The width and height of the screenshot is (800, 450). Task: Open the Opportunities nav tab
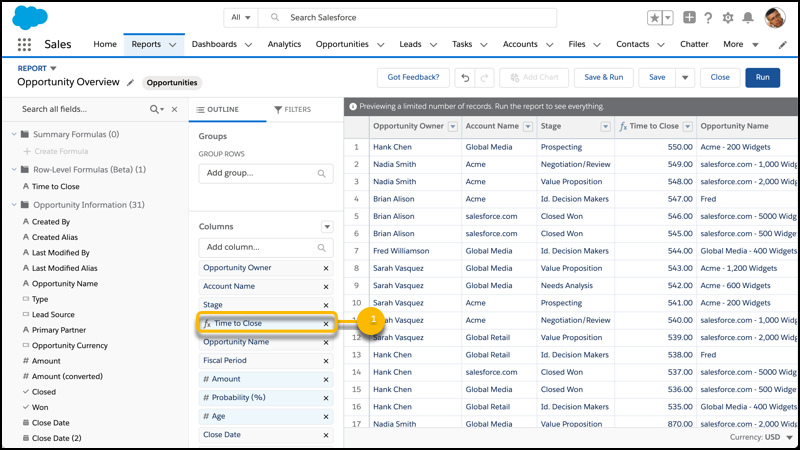coord(342,44)
